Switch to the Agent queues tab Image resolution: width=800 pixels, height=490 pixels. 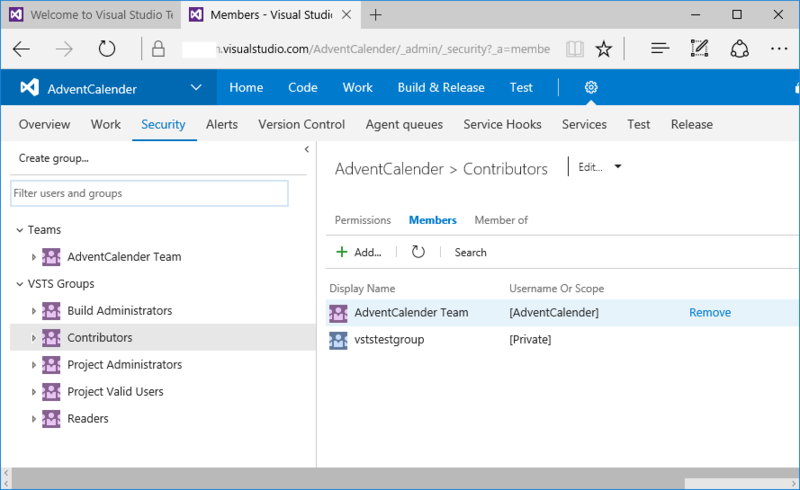point(404,124)
